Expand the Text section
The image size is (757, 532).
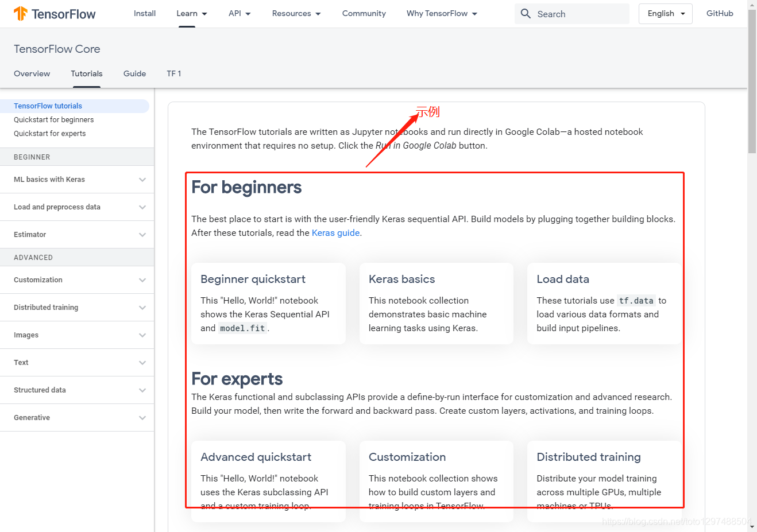pos(77,363)
